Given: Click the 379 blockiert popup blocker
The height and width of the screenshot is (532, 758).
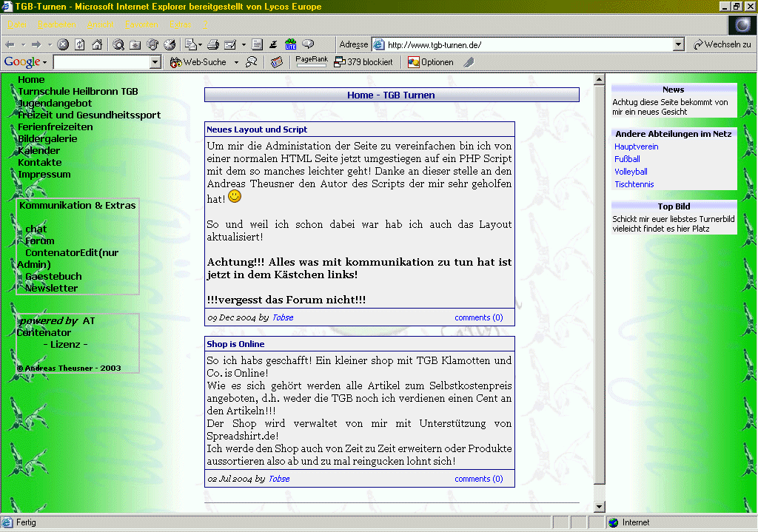Looking at the screenshot, I should pos(363,62).
